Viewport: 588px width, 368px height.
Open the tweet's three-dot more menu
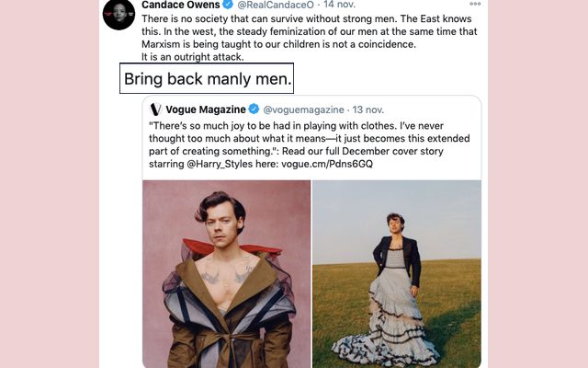(x=475, y=5)
